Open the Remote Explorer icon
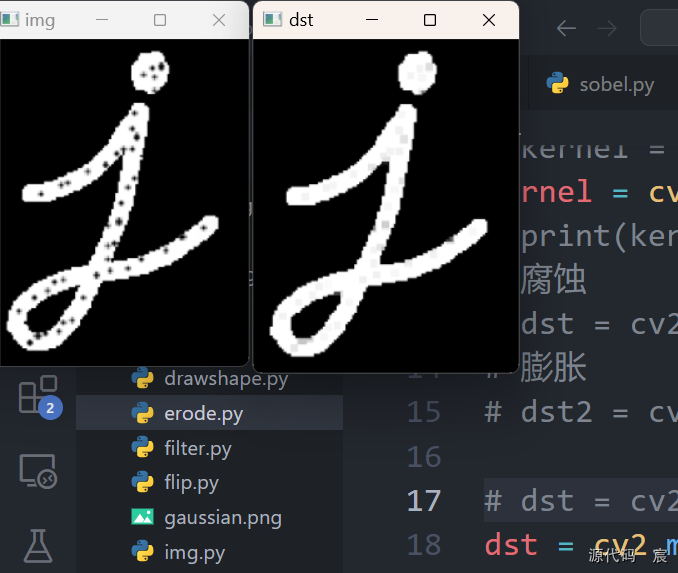The image size is (678, 573). [x=38, y=471]
